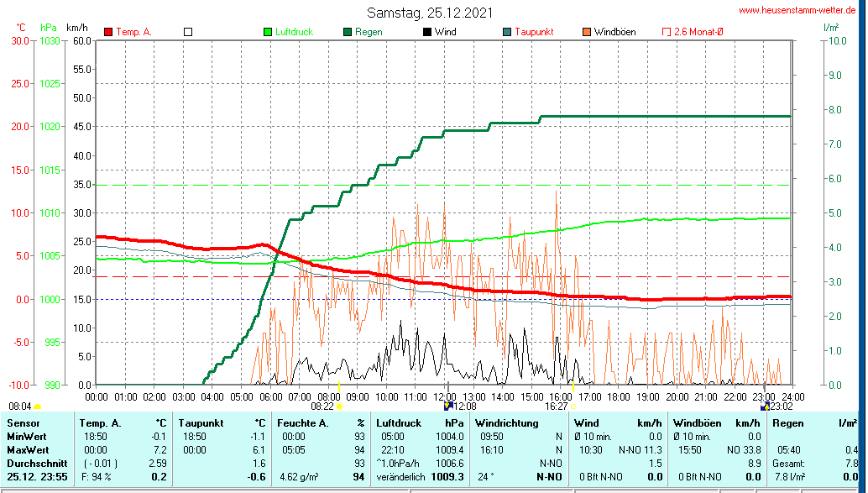868x493 pixels.
Task: Click the Windböen column header in table
Action: coord(697,423)
